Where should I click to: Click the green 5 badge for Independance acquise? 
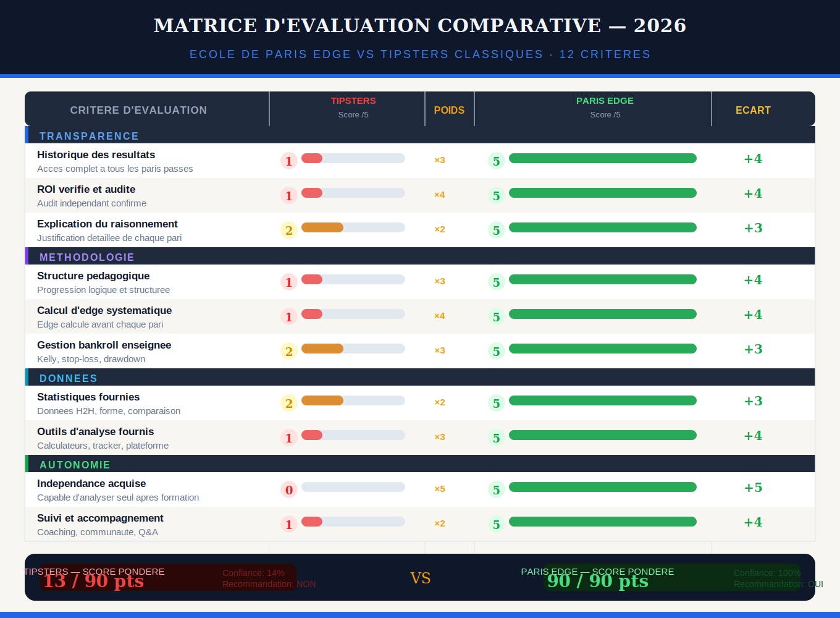pyautogui.click(x=497, y=489)
